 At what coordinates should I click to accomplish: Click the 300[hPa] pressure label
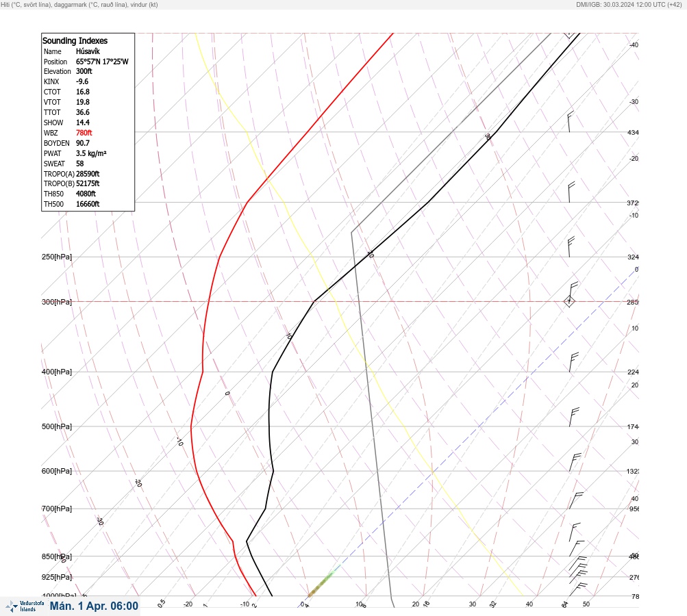point(57,302)
